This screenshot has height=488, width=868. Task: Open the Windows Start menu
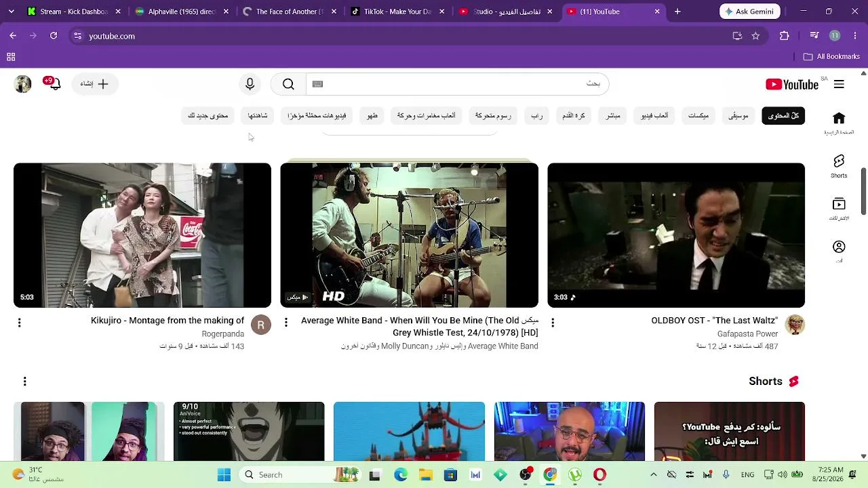224,474
